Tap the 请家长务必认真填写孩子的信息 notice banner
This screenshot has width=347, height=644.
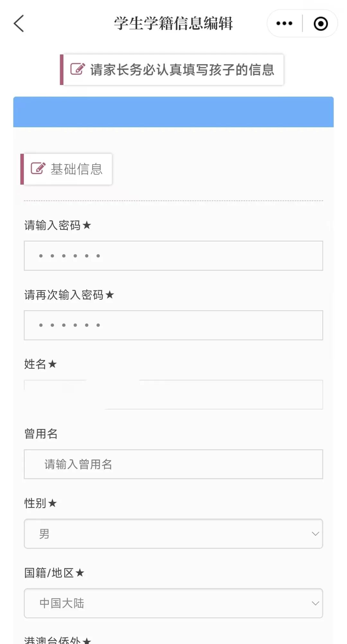point(172,70)
